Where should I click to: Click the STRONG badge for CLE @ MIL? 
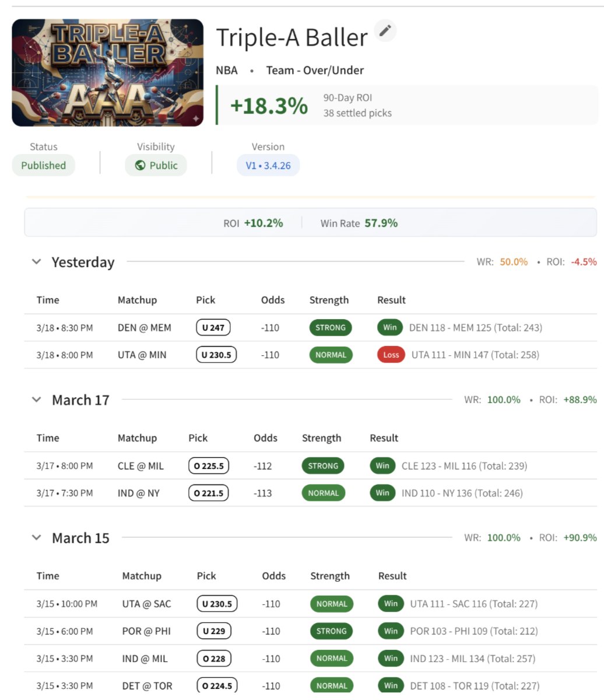[323, 466]
